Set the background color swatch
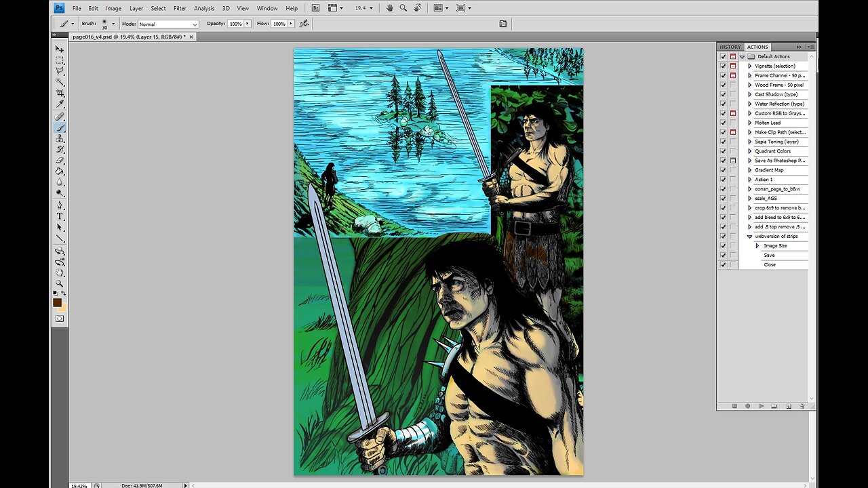868x488 pixels. [63, 307]
